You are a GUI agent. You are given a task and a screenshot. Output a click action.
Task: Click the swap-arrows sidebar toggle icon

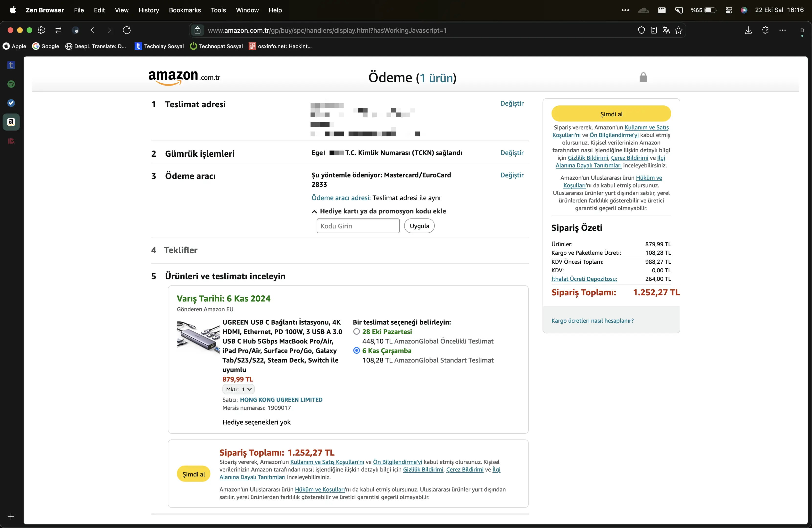tap(58, 30)
